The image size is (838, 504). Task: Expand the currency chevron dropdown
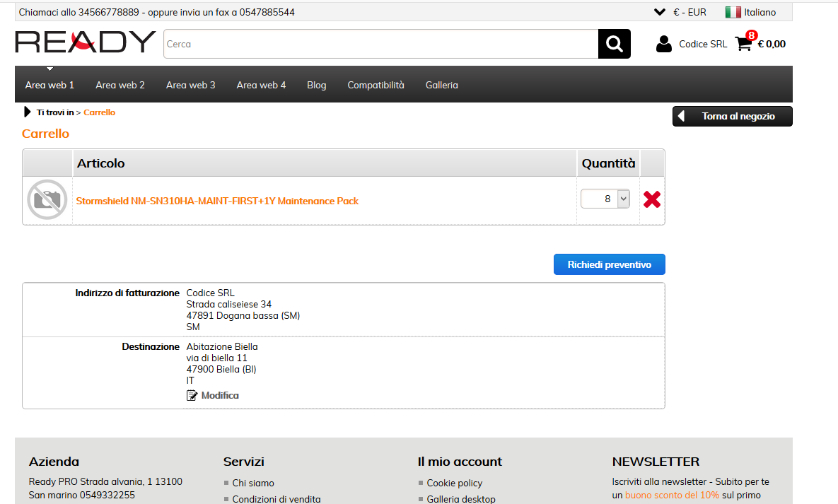coord(660,12)
